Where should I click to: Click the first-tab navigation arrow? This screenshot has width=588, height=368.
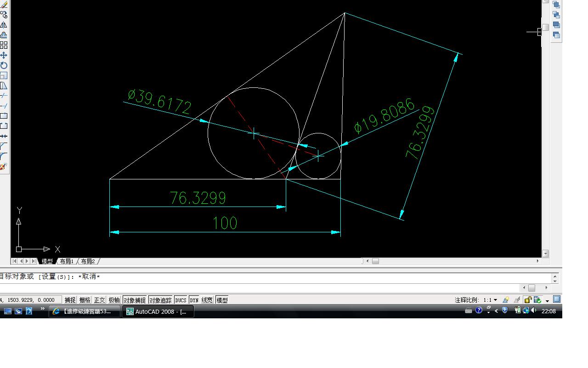pyautogui.click(x=15, y=261)
